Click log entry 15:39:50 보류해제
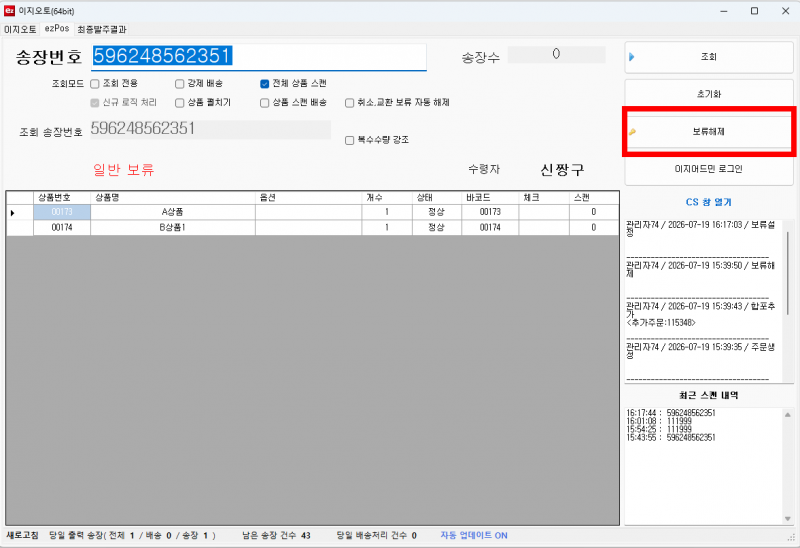The width and height of the screenshot is (800, 548). point(701,269)
